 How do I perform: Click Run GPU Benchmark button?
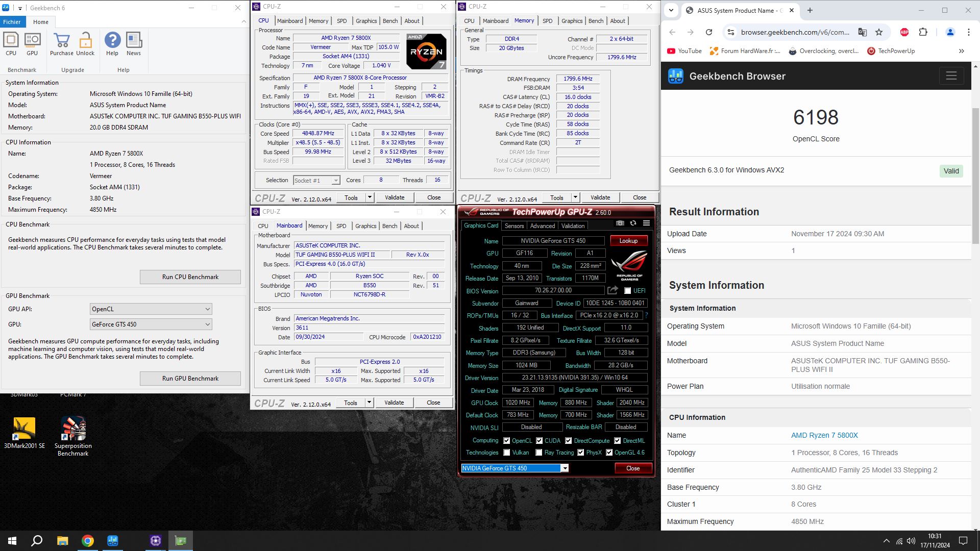[x=190, y=379]
